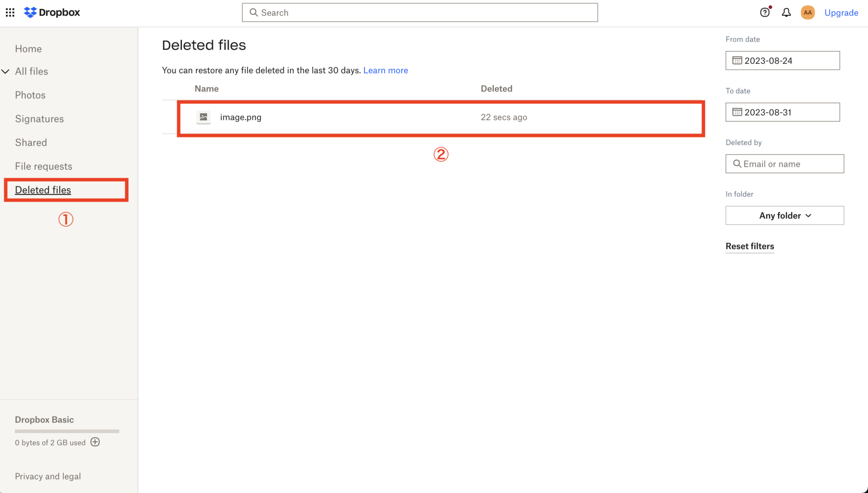Click the Learn more link
868x493 pixels.
[385, 70]
